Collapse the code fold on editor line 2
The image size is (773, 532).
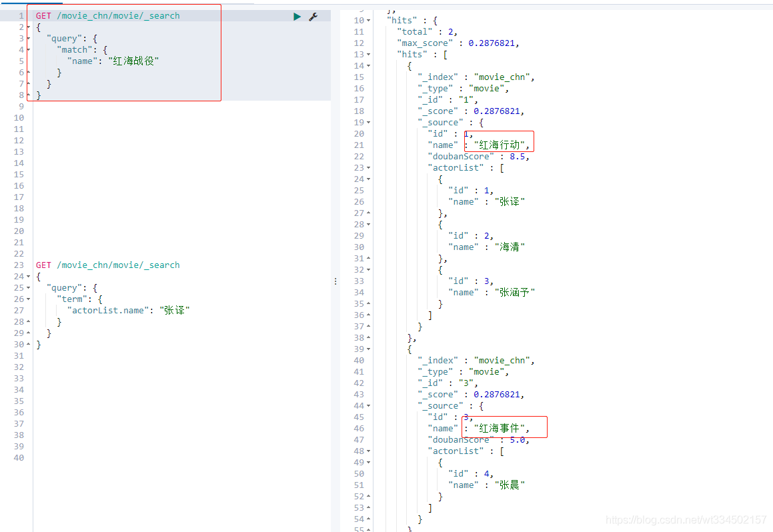point(28,27)
